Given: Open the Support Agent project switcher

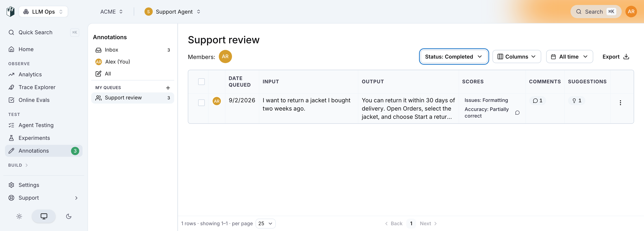Looking at the screenshot, I should pyautogui.click(x=173, y=12).
